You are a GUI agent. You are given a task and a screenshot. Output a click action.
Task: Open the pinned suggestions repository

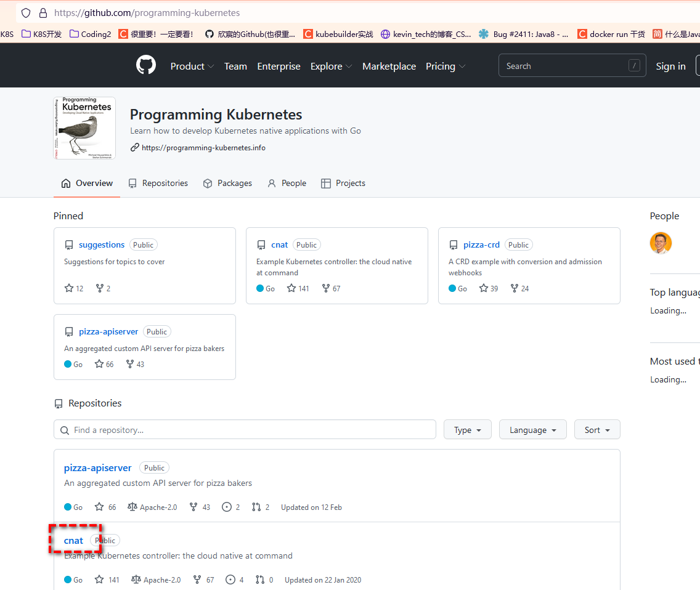[101, 244]
